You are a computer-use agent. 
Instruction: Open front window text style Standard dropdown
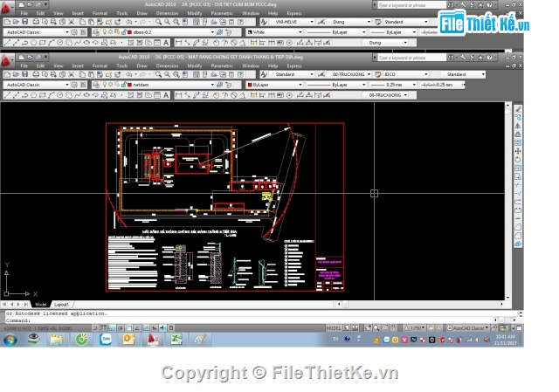[312, 74]
